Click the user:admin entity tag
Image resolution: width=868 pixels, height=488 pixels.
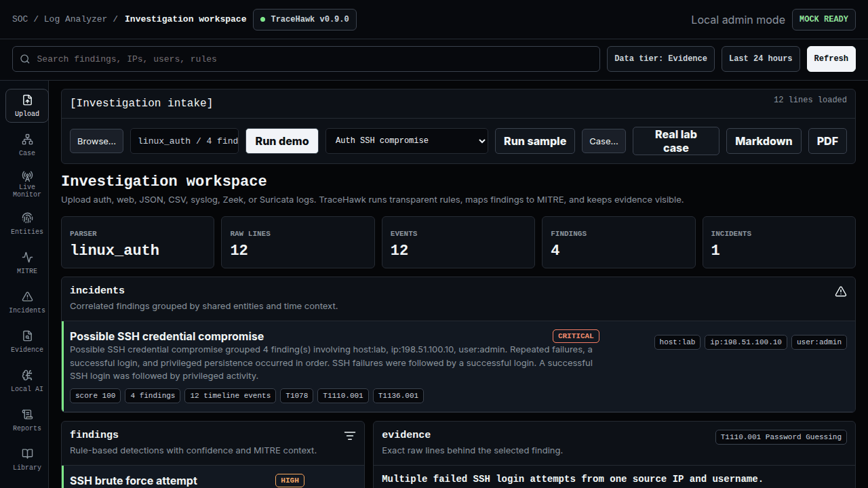coord(819,342)
